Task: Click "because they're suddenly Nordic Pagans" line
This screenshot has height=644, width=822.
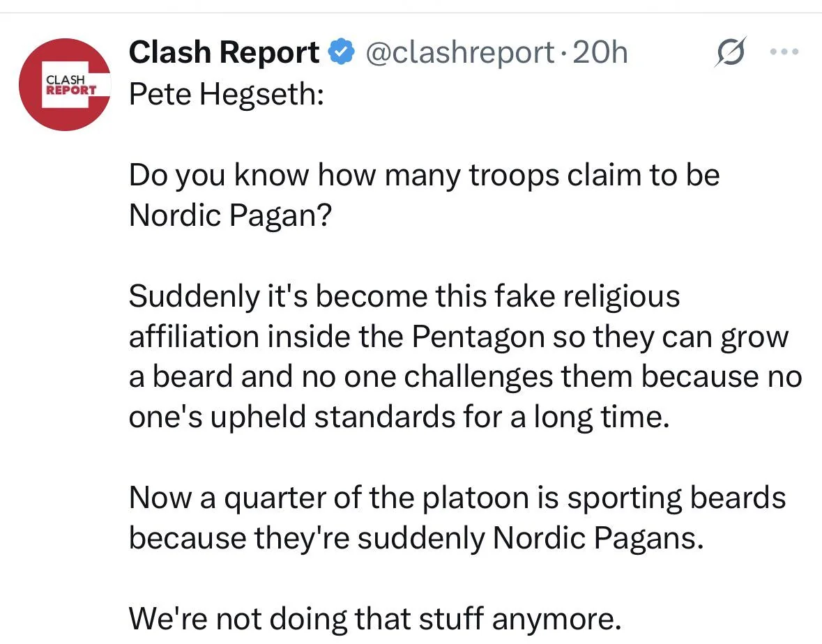Action: coord(416,538)
